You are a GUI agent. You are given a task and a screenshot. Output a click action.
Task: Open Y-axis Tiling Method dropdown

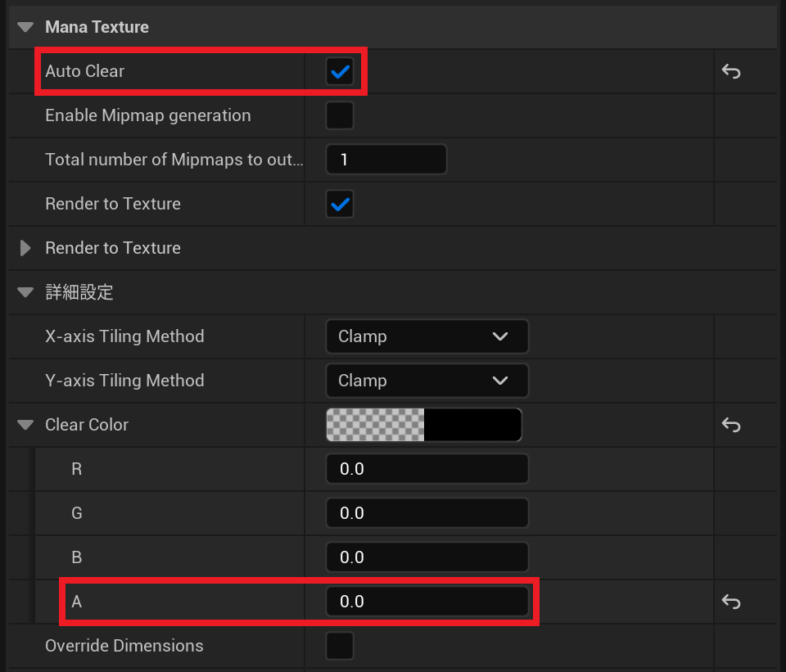click(427, 381)
